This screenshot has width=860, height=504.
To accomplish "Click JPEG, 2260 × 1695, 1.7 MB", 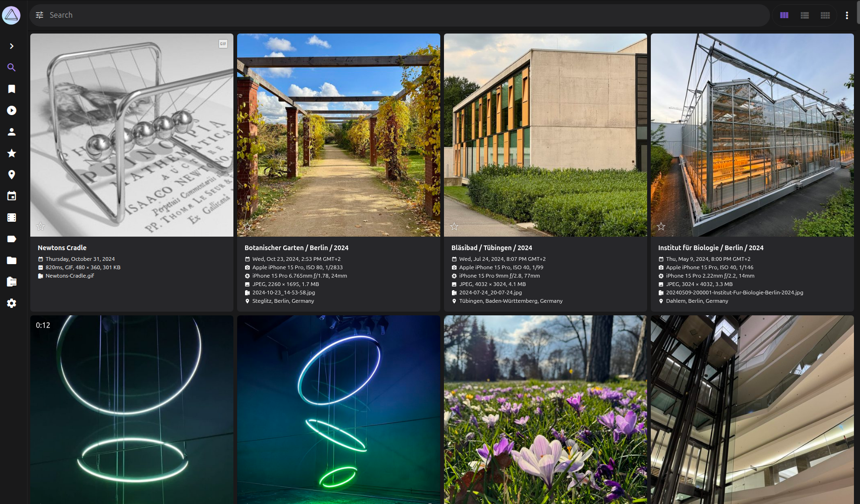I will (x=286, y=284).
